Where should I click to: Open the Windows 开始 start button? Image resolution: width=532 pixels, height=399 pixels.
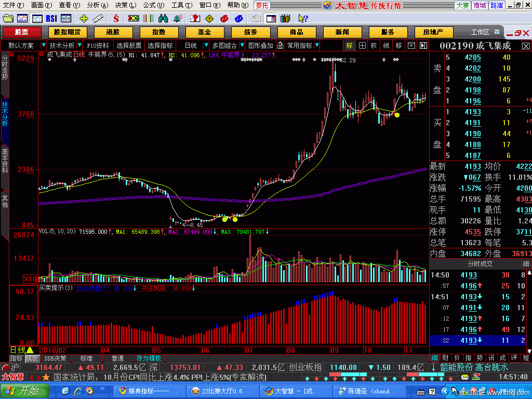click(x=24, y=391)
